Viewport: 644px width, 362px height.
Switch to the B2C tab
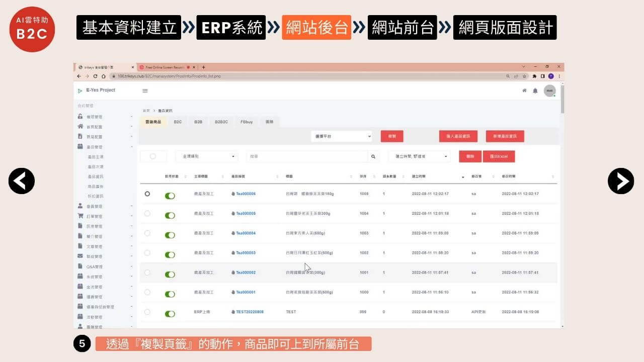coord(178,122)
